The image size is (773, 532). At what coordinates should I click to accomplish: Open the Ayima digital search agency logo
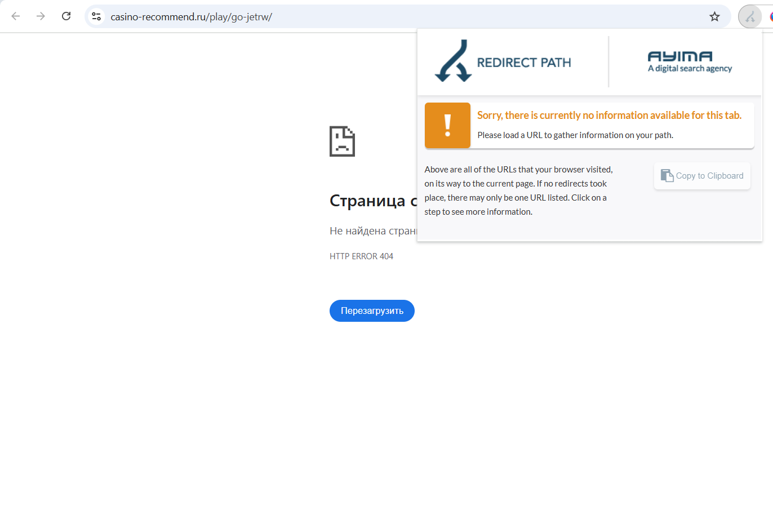point(690,62)
